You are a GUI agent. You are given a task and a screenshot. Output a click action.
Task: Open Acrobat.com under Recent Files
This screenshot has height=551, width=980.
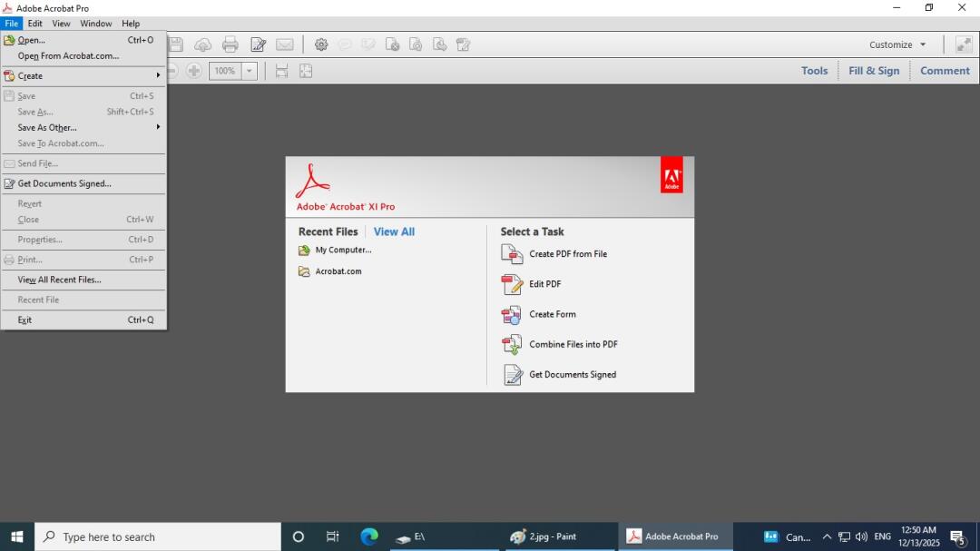[x=338, y=271]
